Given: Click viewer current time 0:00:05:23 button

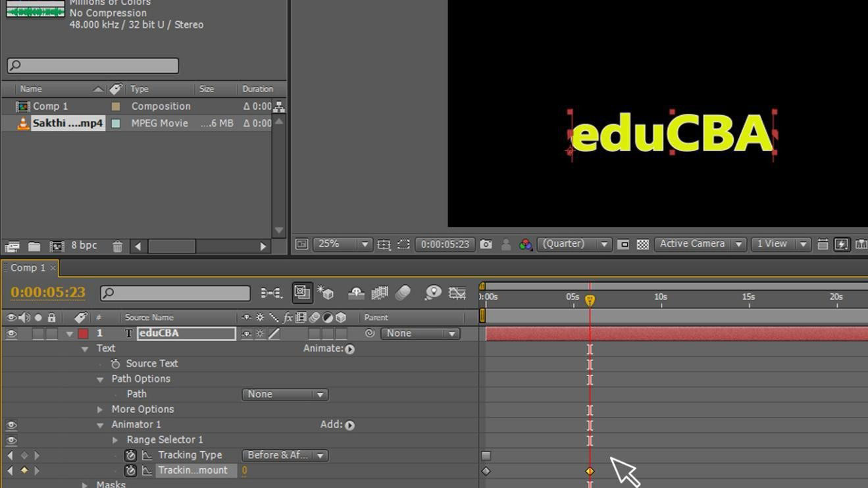Looking at the screenshot, I should 446,244.
